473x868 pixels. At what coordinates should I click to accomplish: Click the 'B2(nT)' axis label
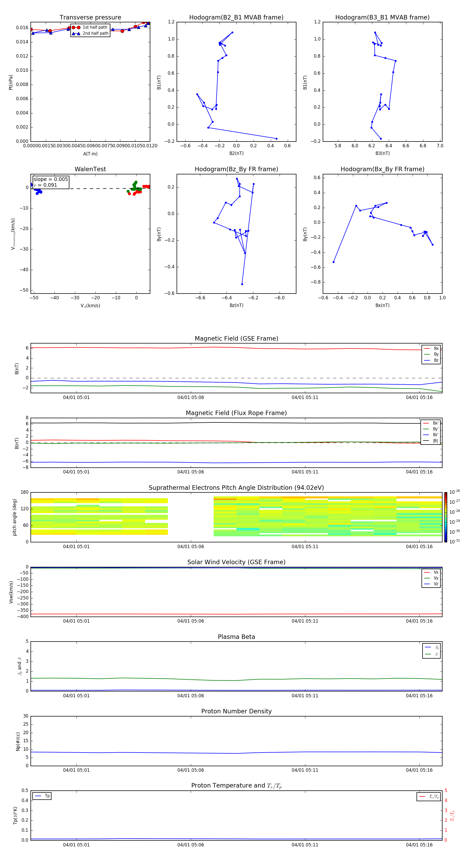click(236, 153)
